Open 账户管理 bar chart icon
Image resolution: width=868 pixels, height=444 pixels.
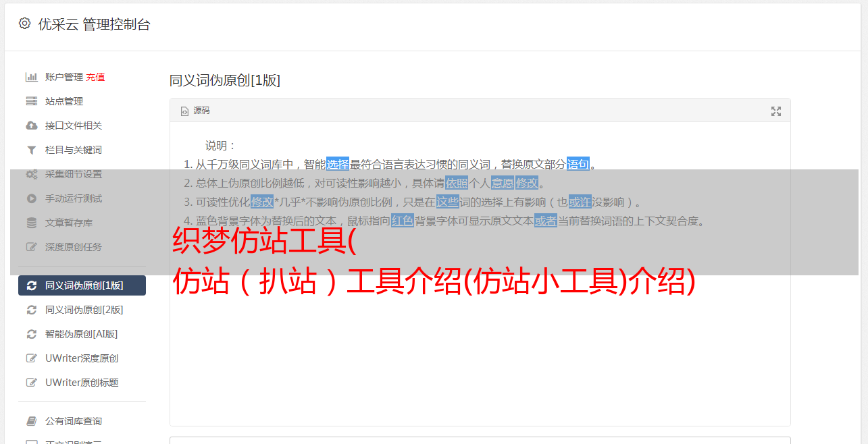coord(31,77)
